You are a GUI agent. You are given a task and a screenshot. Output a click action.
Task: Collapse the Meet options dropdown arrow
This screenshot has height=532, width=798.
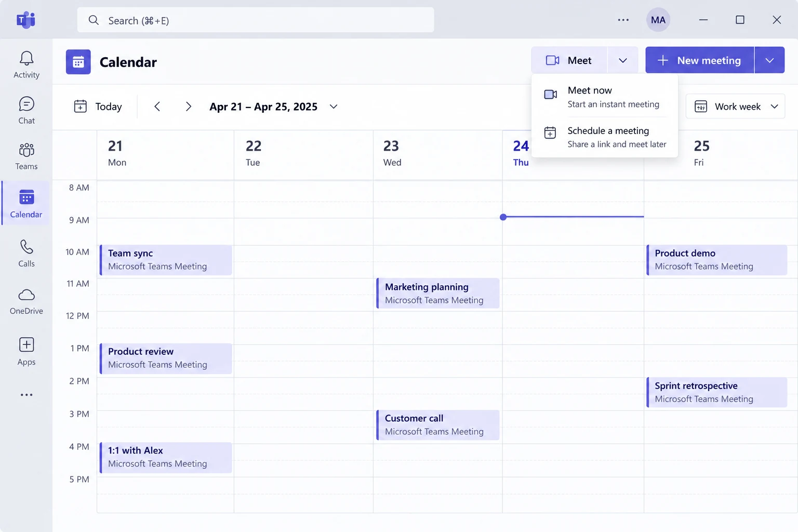tap(622, 60)
